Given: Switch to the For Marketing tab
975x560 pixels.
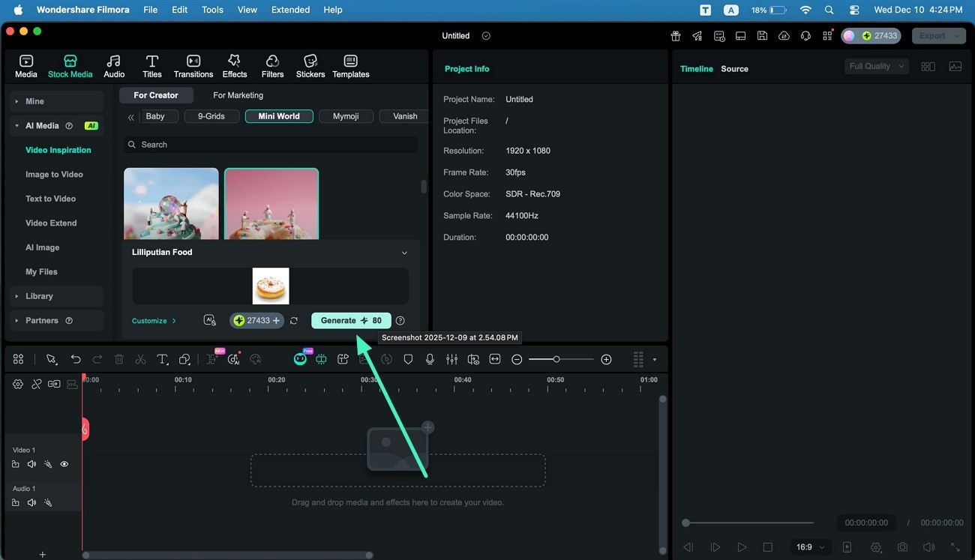Looking at the screenshot, I should [237, 95].
